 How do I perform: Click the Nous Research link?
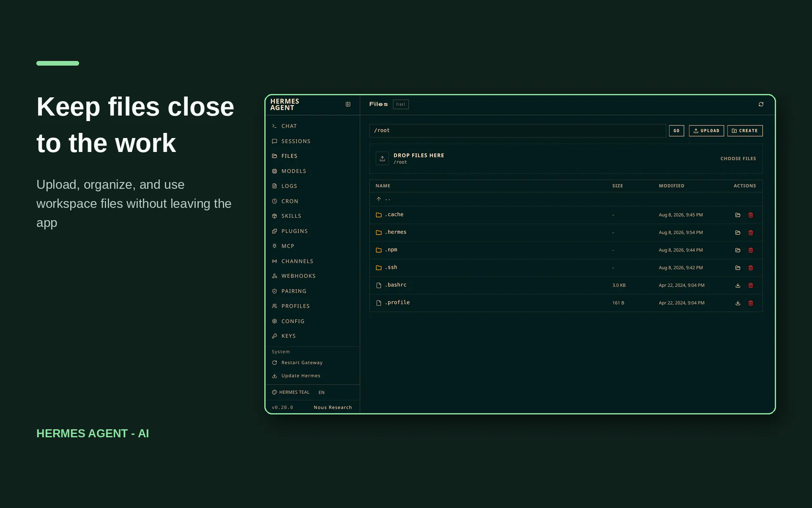(x=333, y=408)
